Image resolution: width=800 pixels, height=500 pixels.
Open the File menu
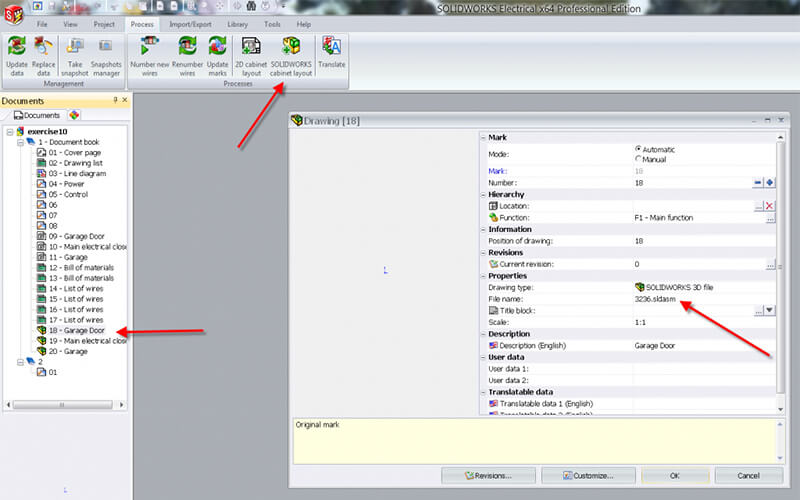(42, 24)
